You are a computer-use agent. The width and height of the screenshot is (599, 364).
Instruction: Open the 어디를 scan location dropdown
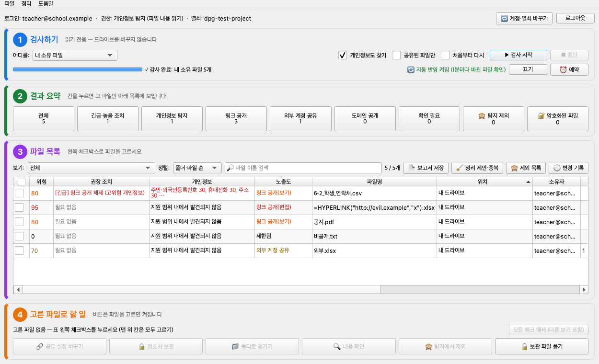point(75,55)
